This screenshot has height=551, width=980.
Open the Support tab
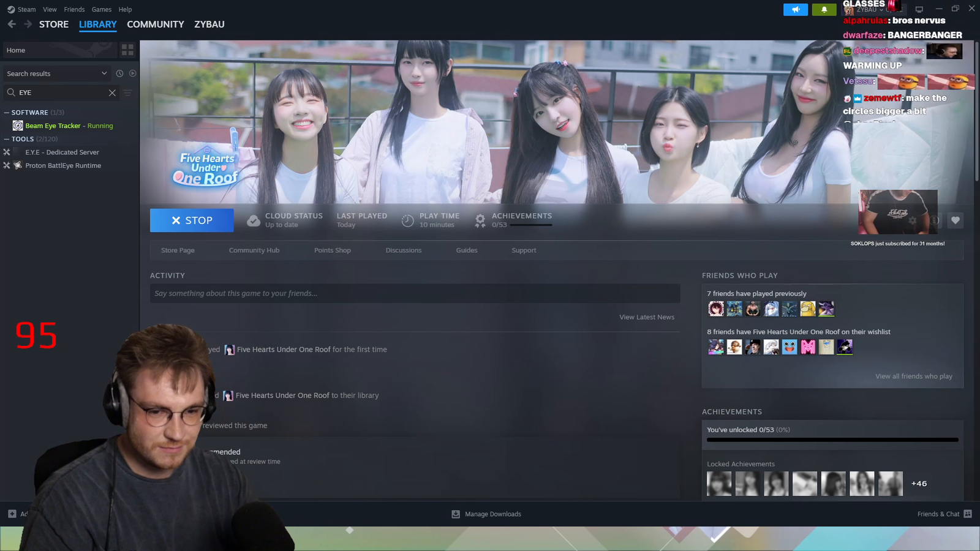point(524,250)
